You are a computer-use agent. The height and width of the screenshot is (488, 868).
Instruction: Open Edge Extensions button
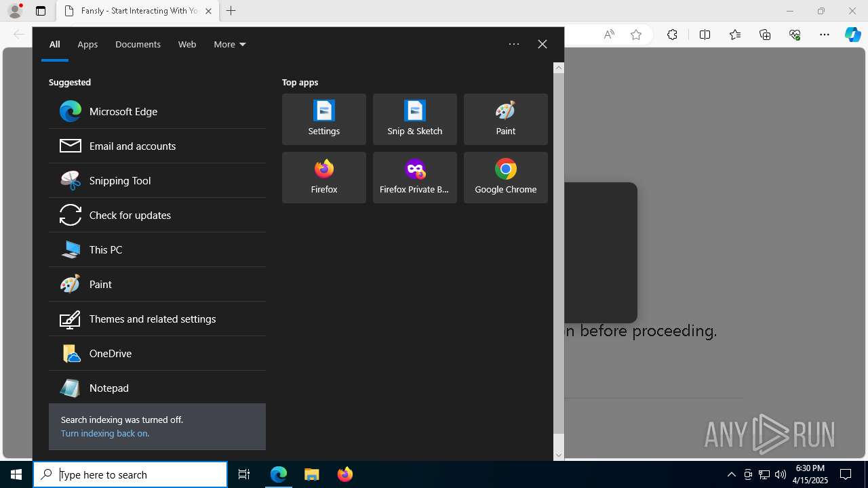[x=672, y=35]
